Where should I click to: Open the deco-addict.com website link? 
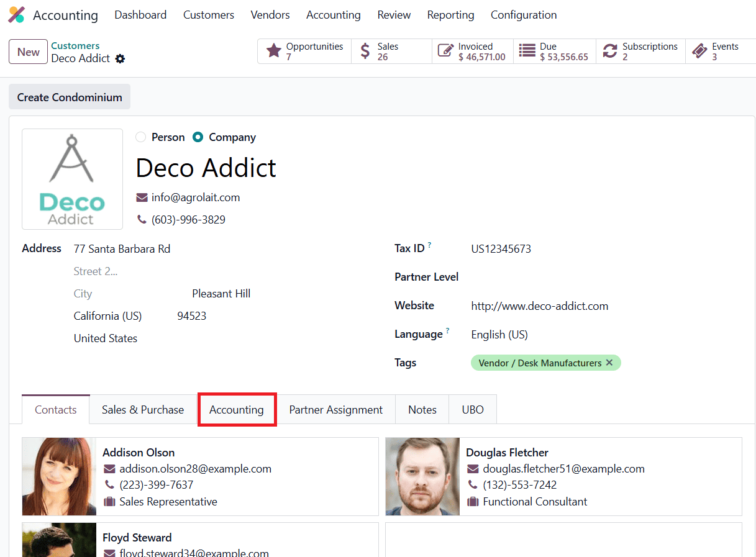[539, 306]
